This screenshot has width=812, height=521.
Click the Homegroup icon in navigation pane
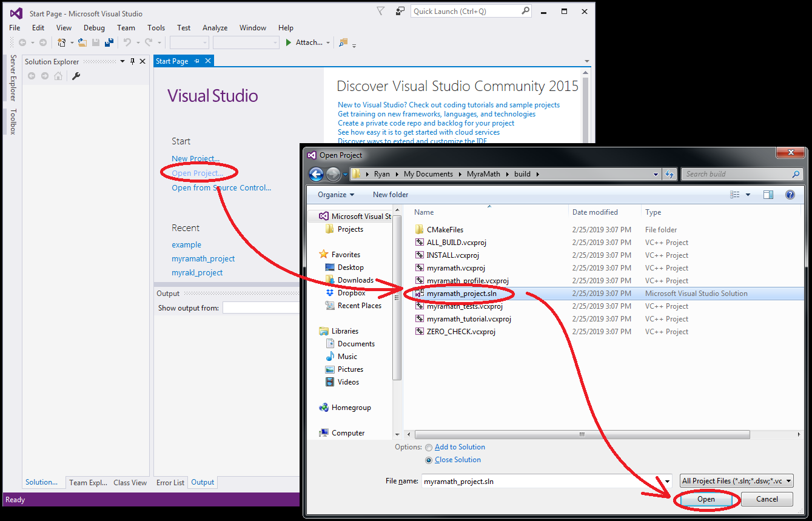click(x=323, y=408)
